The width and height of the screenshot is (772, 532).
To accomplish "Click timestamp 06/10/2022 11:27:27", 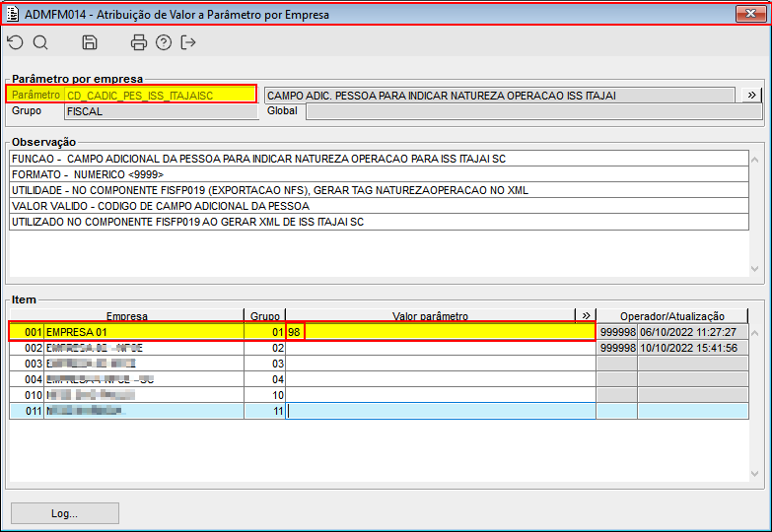I will tap(693, 332).
